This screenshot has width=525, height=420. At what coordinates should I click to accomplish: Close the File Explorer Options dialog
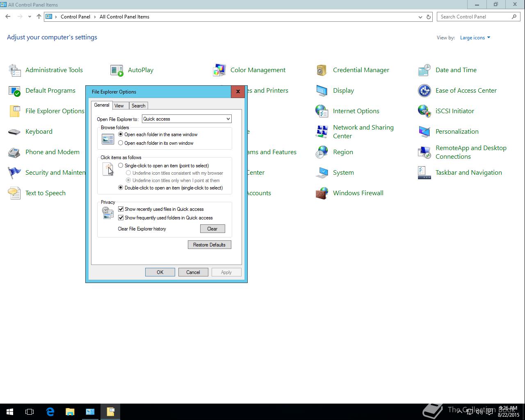(x=238, y=91)
